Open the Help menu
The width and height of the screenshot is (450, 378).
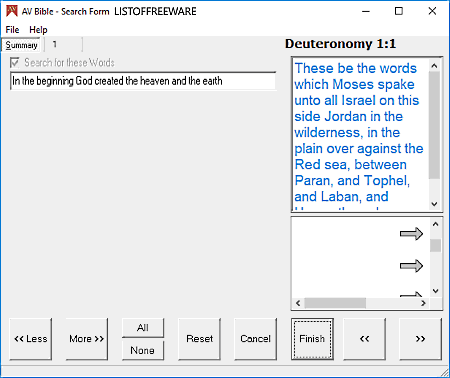point(38,30)
